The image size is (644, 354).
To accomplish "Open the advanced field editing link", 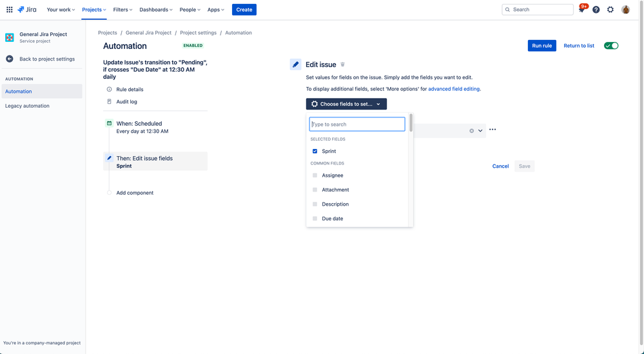I will (454, 89).
